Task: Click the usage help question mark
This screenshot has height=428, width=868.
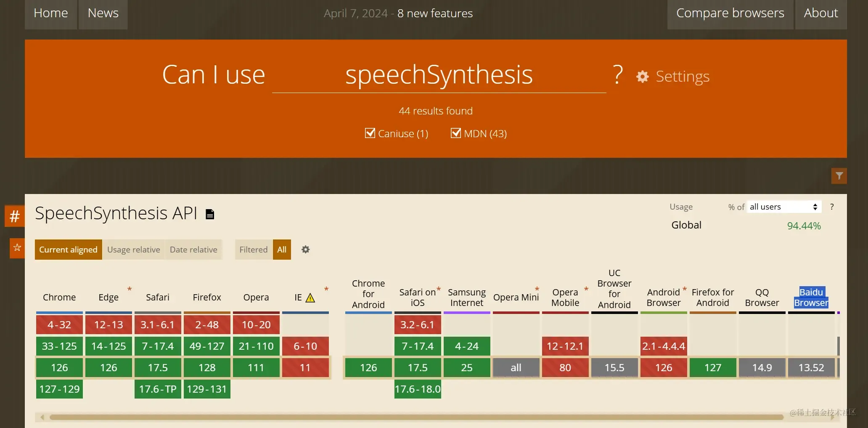Action: [x=832, y=207]
